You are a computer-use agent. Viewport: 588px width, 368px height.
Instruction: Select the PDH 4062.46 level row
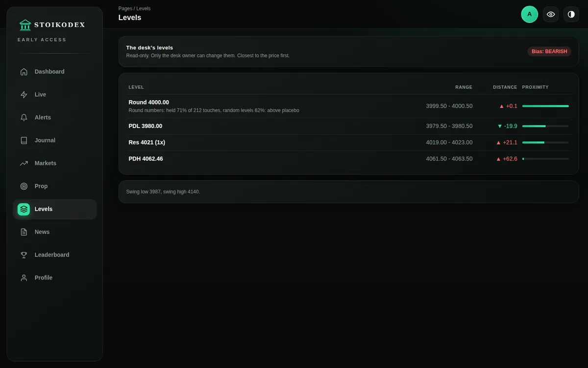pos(348,159)
